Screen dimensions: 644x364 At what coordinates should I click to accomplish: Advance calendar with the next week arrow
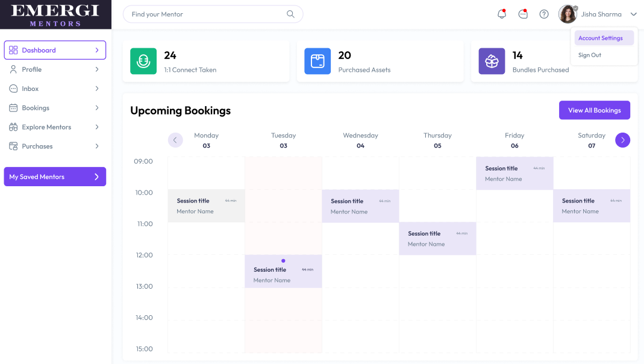622,140
